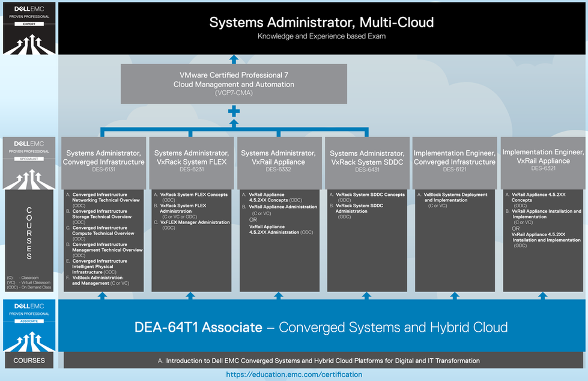This screenshot has width=588, height=381.
Task: Choose the DES-6431 VxRack System SDDC header
Action: tap(367, 163)
